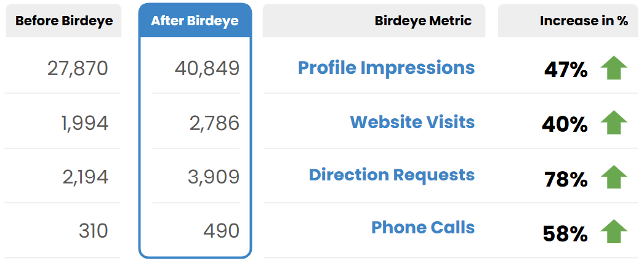Click the green up arrow next to 40%
Screen dimensions: 644x266
613,123
